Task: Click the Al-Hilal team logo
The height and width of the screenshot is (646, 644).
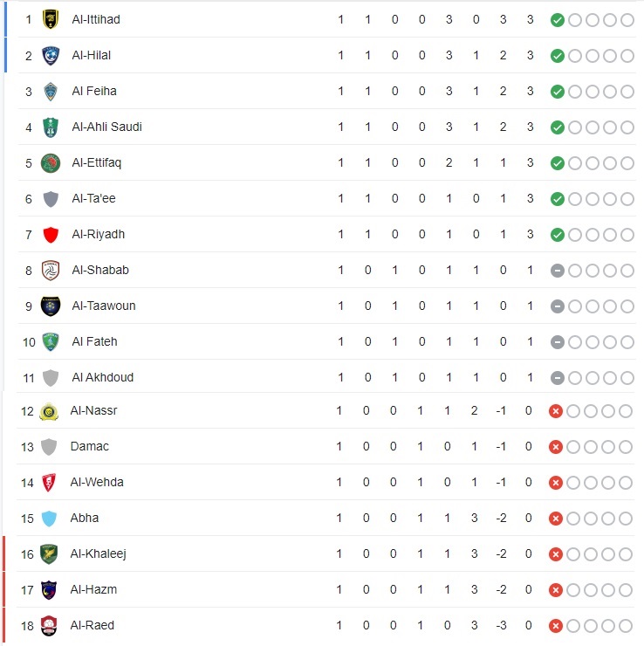Action: (51, 55)
